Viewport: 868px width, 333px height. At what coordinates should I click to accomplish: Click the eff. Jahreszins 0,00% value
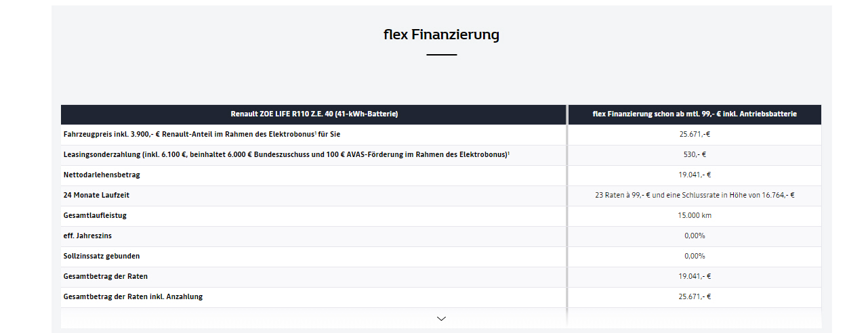(695, 236)
